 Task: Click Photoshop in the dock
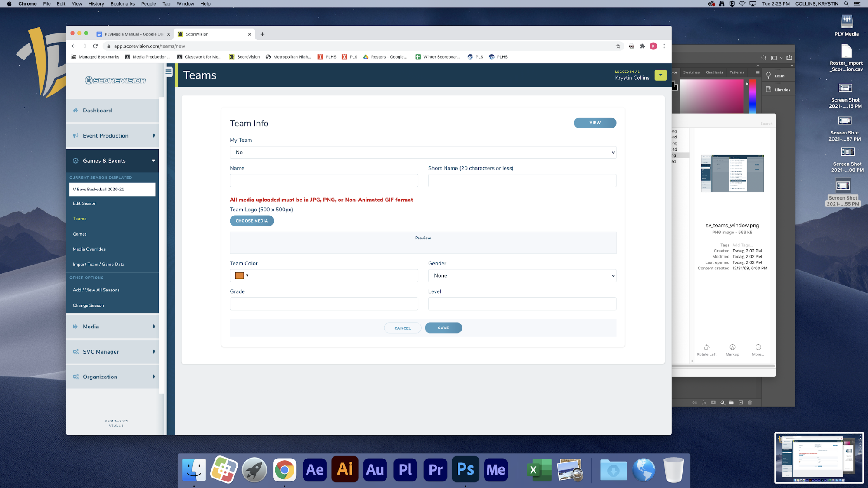[465, 469]
